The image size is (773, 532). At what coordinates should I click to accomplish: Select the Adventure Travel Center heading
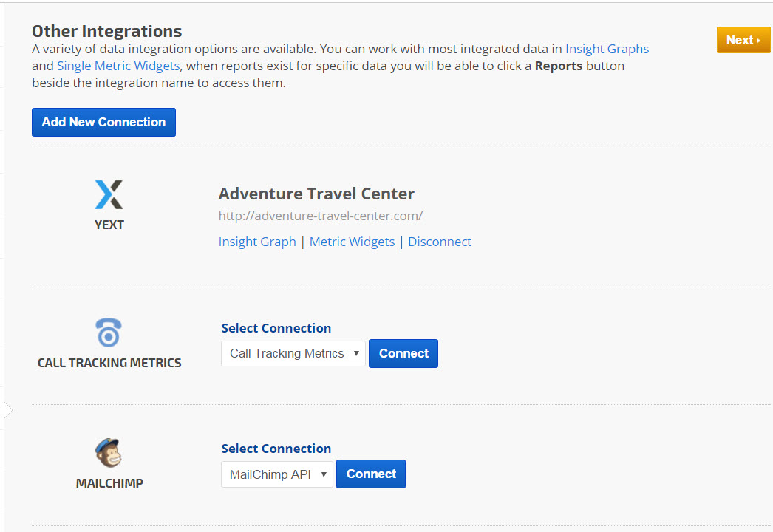pyautogui.click(x=316, y=194)
